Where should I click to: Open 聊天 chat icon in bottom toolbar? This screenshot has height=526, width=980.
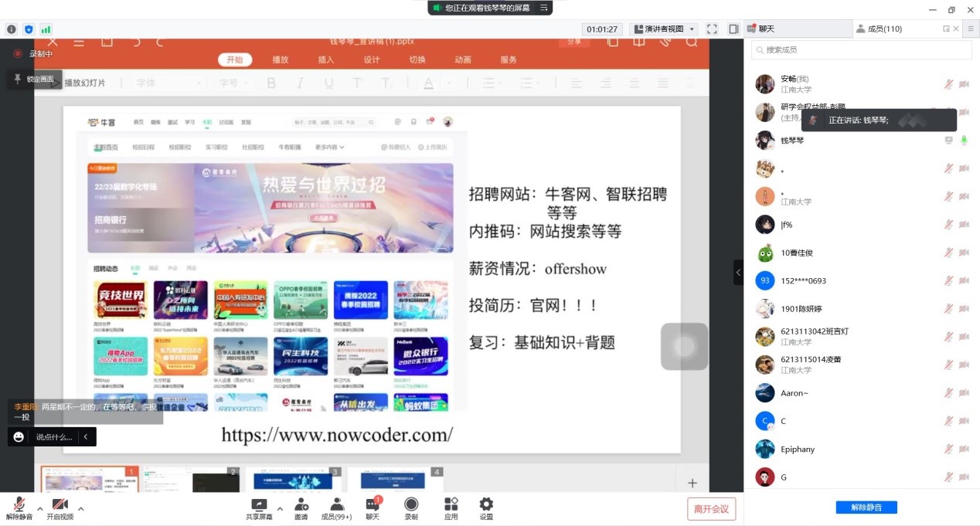click(373, 504)
